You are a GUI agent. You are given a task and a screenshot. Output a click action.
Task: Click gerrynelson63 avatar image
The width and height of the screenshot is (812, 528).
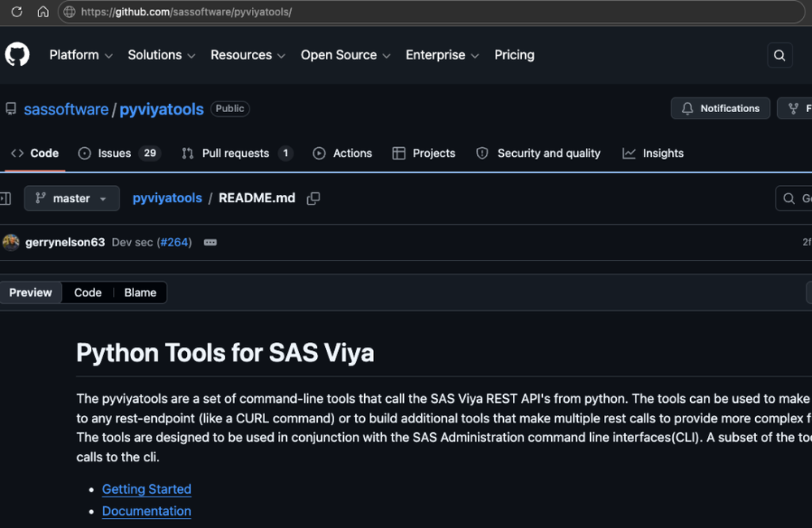(11, 242)
